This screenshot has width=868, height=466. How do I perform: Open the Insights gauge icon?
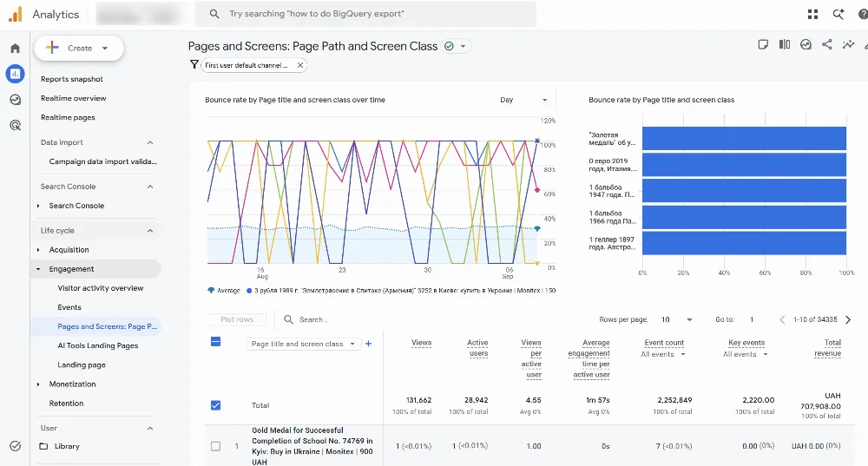tap(806, 45)
